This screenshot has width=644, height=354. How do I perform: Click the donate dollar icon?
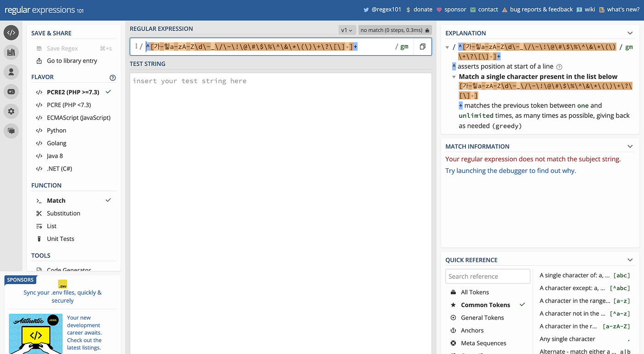click(x=408, y=10)
